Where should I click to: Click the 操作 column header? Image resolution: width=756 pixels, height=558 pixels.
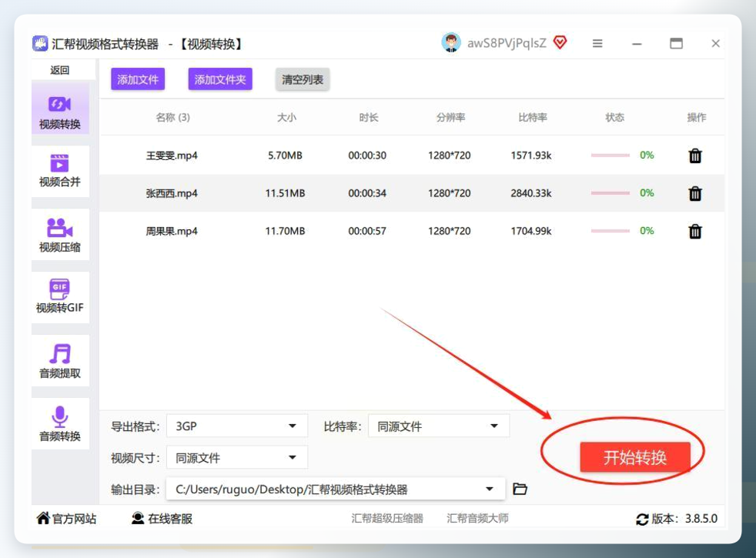pos(696,118)
